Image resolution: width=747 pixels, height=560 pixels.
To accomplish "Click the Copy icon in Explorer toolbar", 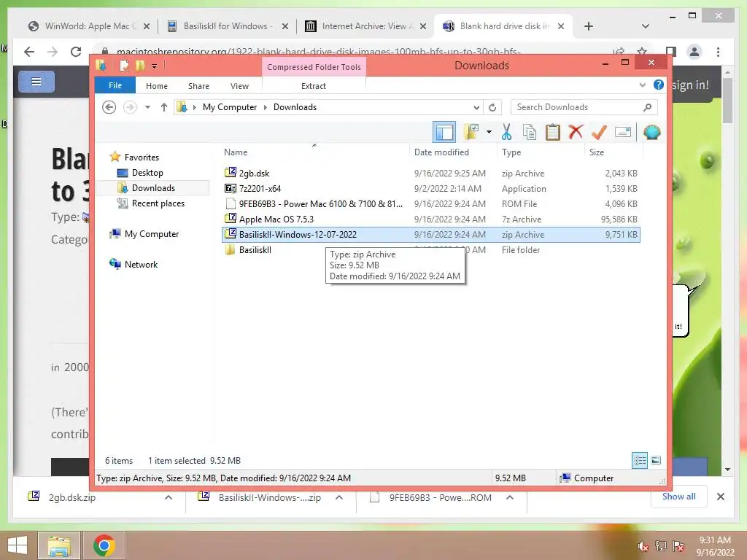I will (530, 132).
